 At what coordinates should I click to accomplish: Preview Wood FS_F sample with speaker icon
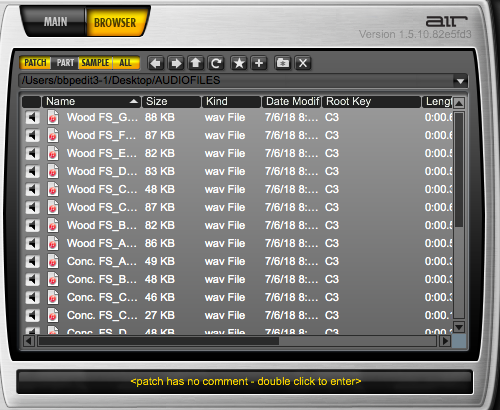32,135
